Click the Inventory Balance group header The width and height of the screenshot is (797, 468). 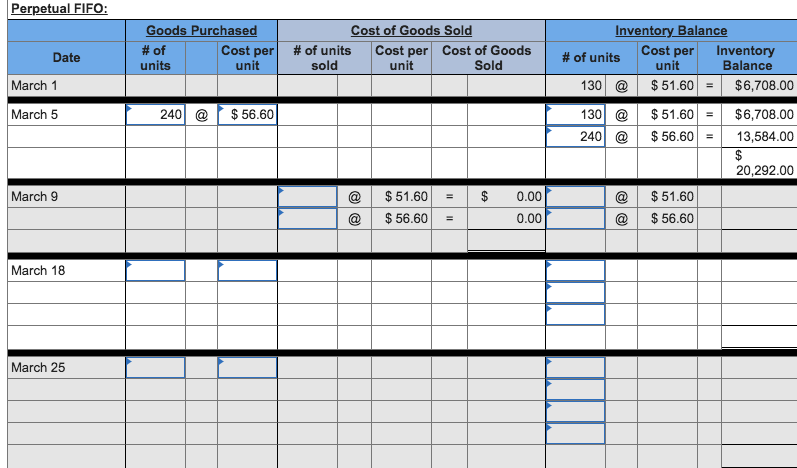click(671, 30)
